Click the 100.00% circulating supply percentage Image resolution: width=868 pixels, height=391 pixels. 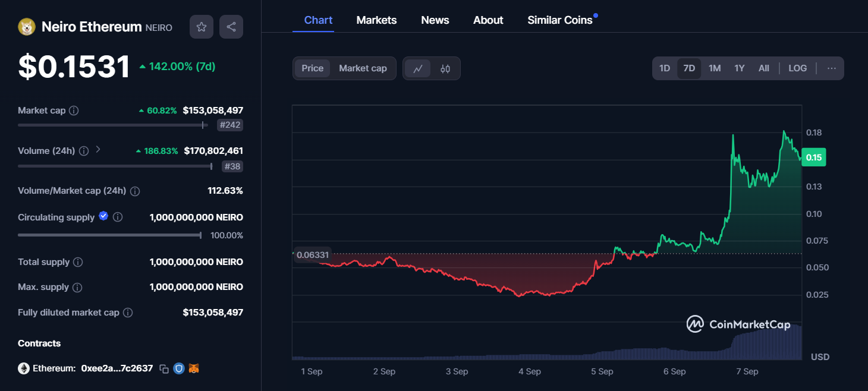click(x=227, y=235)
